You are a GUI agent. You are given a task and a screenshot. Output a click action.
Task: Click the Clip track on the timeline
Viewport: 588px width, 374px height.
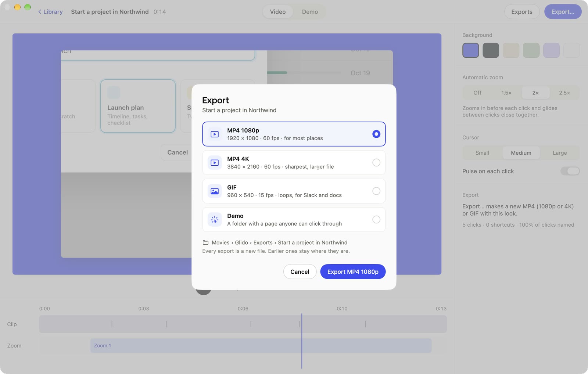tap(243, 324)
